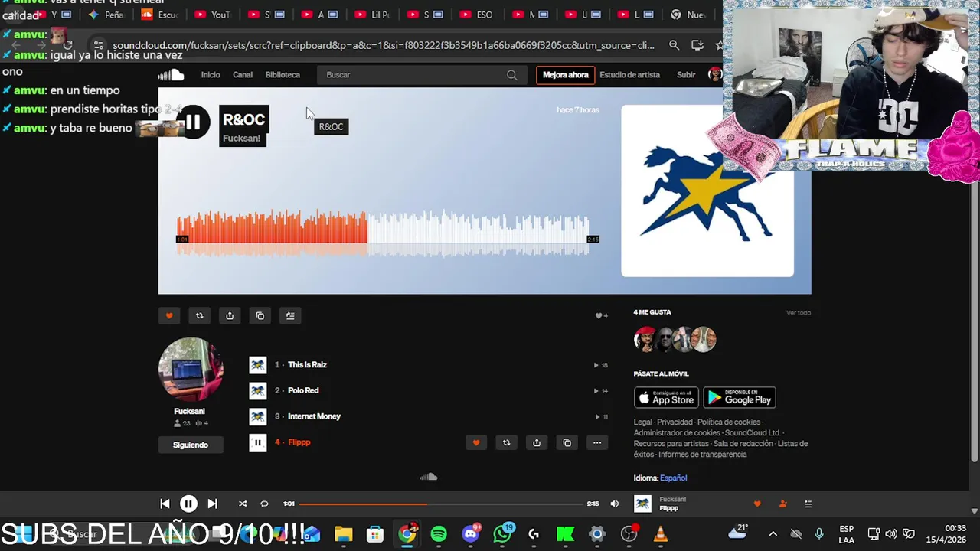Open the Privacidad footer link
The height and width of the screenshot is (551, 980).
[675, 422]
